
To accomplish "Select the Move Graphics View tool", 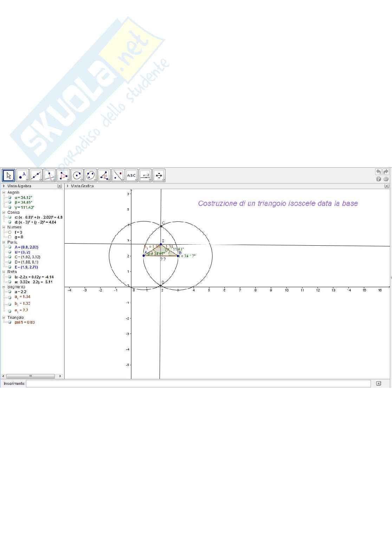I will click(x=159, y=175).
